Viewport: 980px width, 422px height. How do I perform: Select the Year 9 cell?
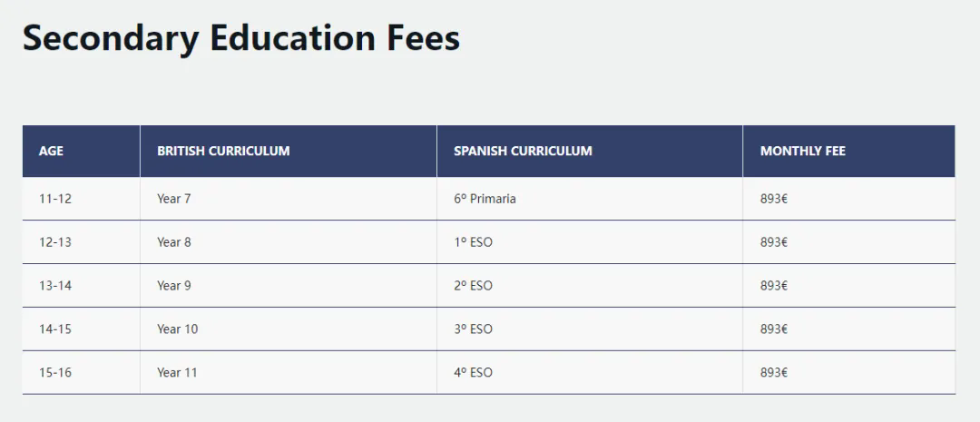[289, 286]
